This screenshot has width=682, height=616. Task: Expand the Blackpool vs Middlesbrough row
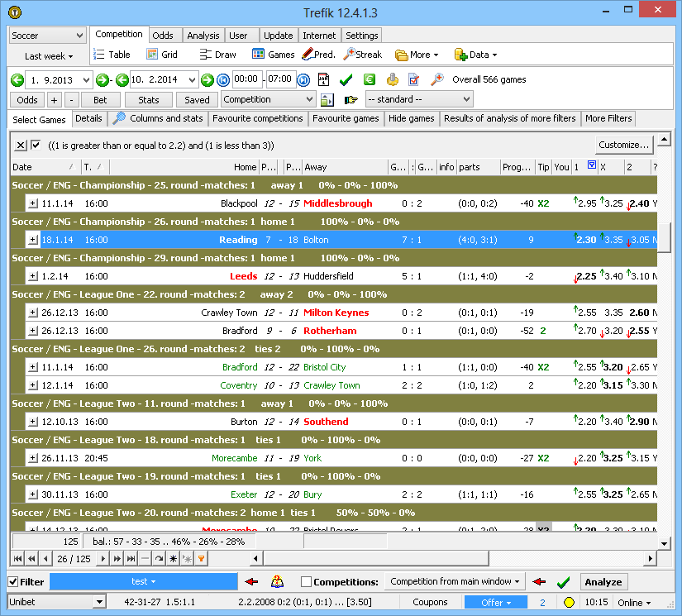[33, 203]
